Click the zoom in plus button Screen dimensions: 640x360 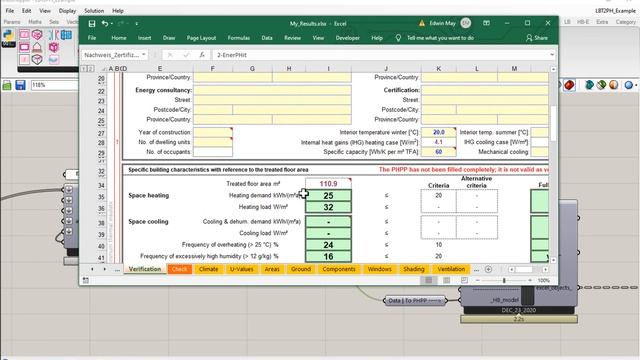[x=530, y=280]
